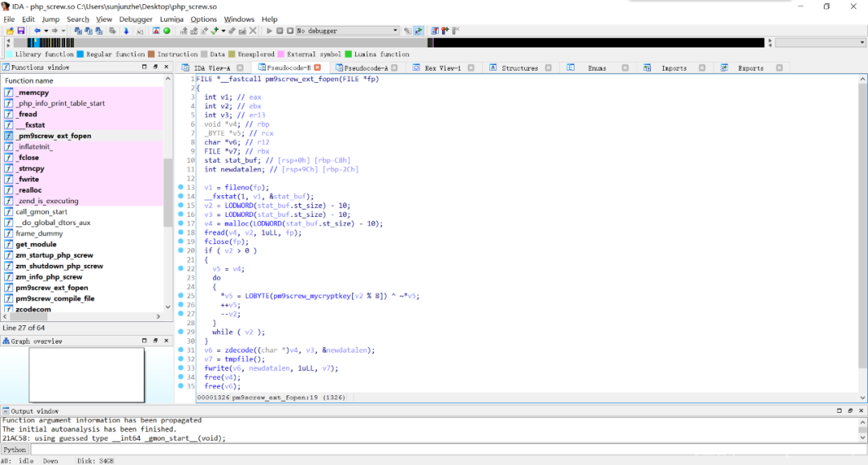Close the Pseudocode-B tab

pyautogui.click(x=317, y=67)
